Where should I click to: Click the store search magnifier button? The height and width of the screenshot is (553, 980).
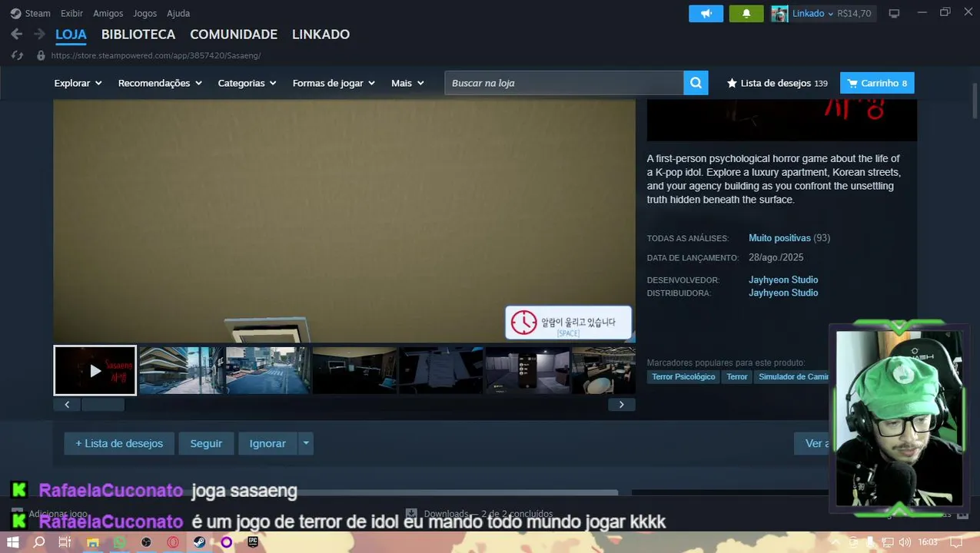[x=696, y=83]
